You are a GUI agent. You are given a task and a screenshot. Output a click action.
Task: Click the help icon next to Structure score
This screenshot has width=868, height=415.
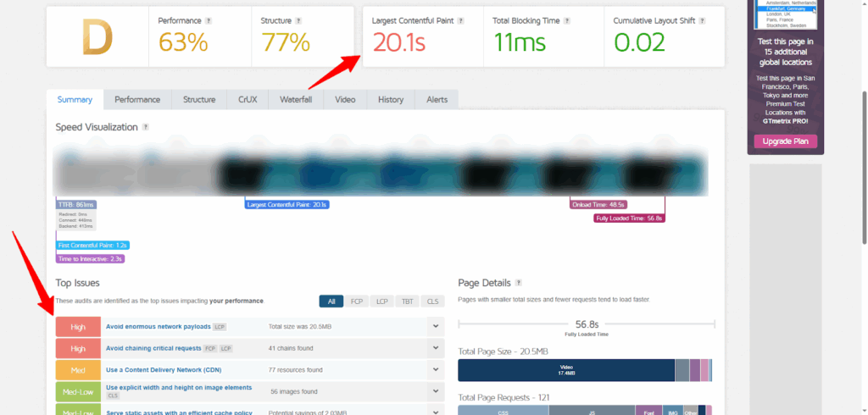(x=298, y=21)
